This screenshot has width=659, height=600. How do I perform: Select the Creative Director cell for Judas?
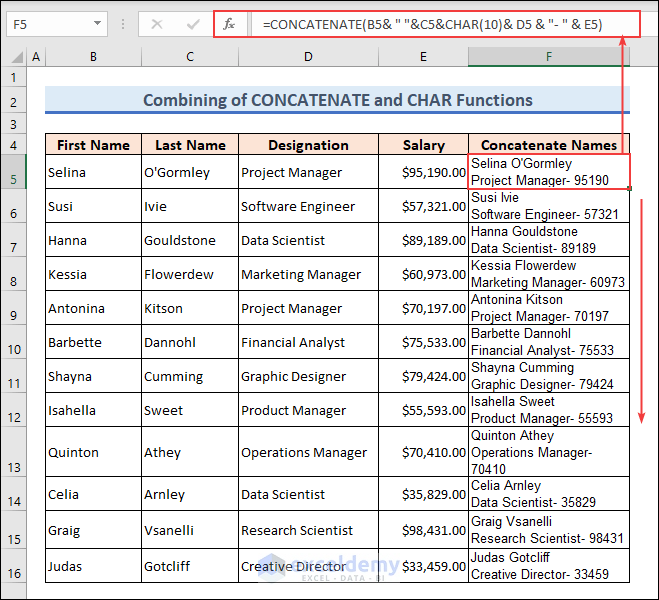pyautogui.click(x=308, y=566)
